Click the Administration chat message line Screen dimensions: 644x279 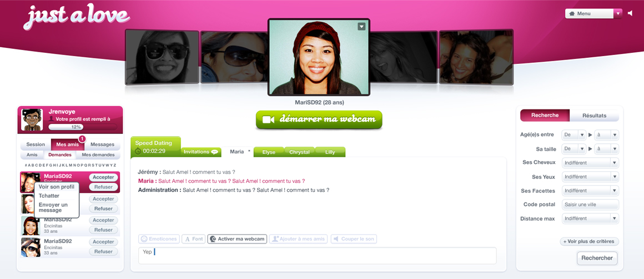(234, 190)
